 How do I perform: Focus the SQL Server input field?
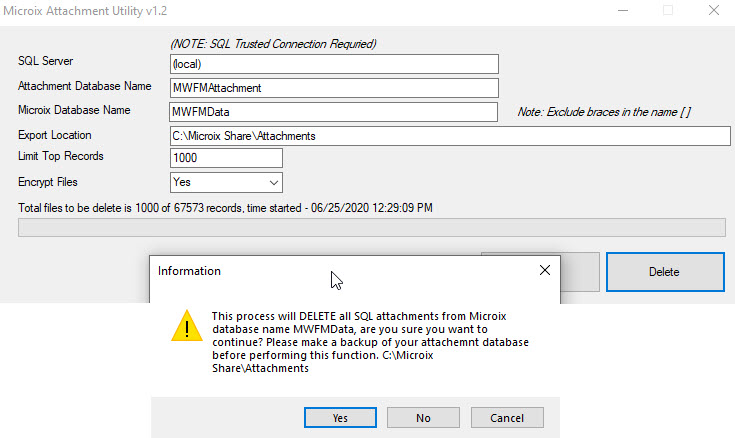point(334,64)
